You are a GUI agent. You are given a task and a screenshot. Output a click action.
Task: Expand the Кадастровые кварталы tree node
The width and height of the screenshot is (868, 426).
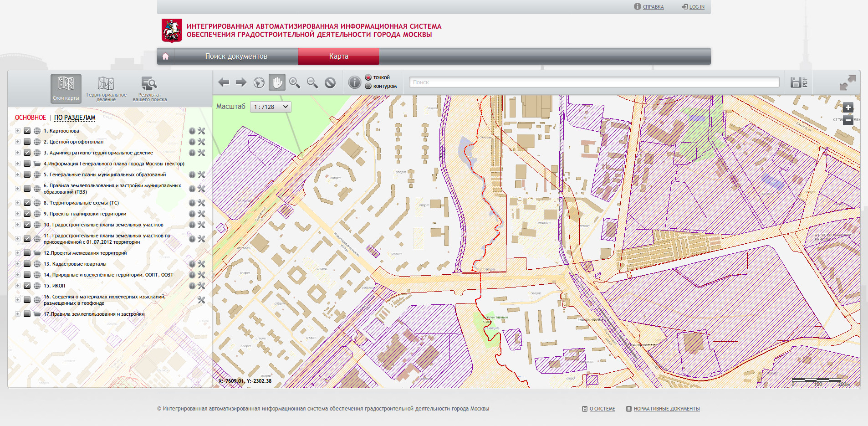18,264
